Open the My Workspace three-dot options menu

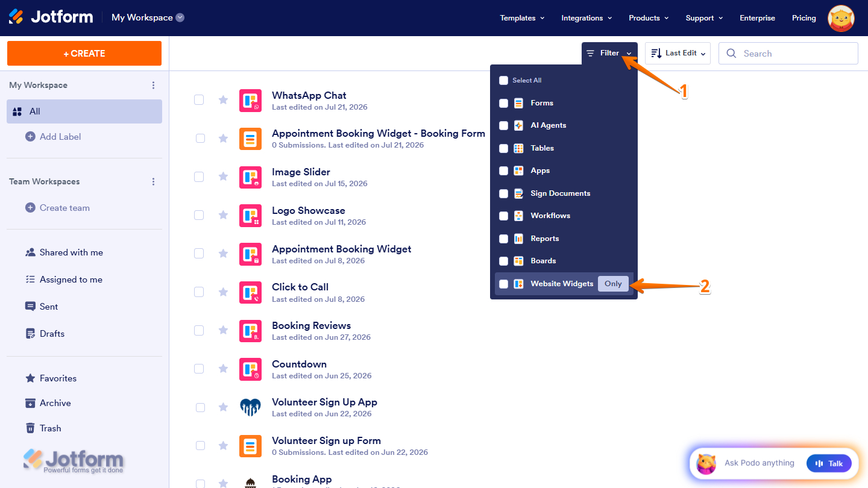coord(153,86)
